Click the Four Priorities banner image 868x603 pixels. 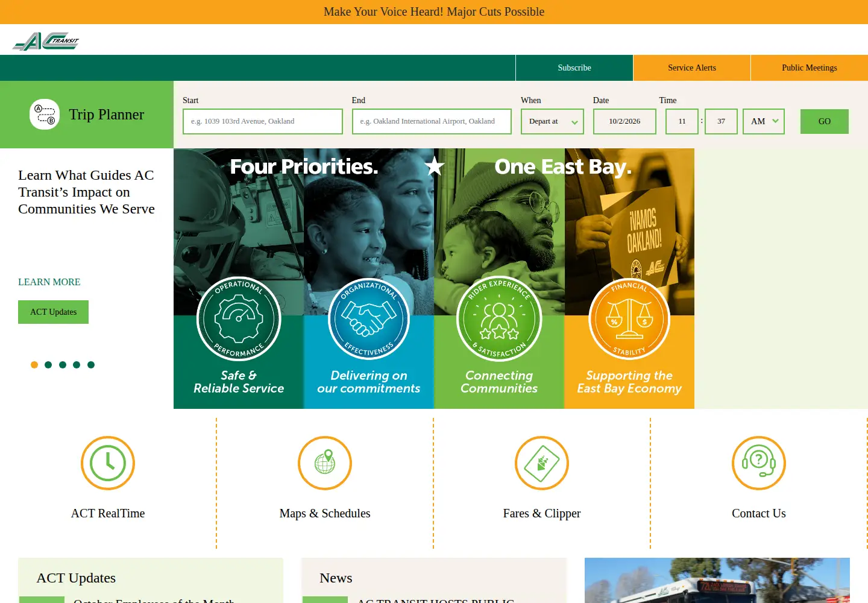tap(434, 279)
